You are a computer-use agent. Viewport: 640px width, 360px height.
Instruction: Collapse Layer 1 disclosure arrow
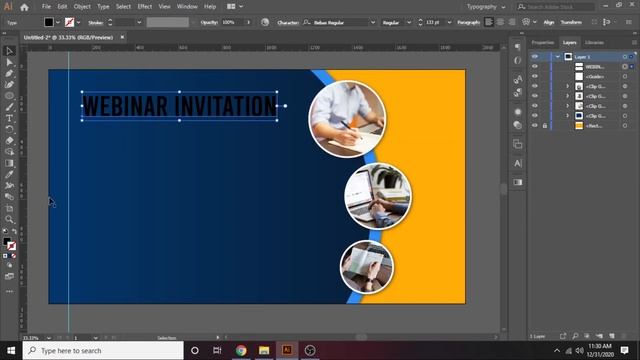pyautogui.click(x=558, y=57)
